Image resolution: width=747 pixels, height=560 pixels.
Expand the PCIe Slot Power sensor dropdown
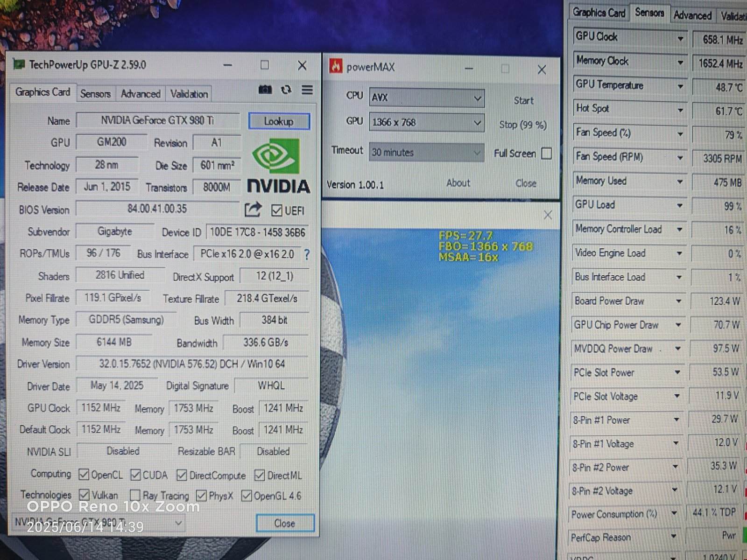click(678, 372)
